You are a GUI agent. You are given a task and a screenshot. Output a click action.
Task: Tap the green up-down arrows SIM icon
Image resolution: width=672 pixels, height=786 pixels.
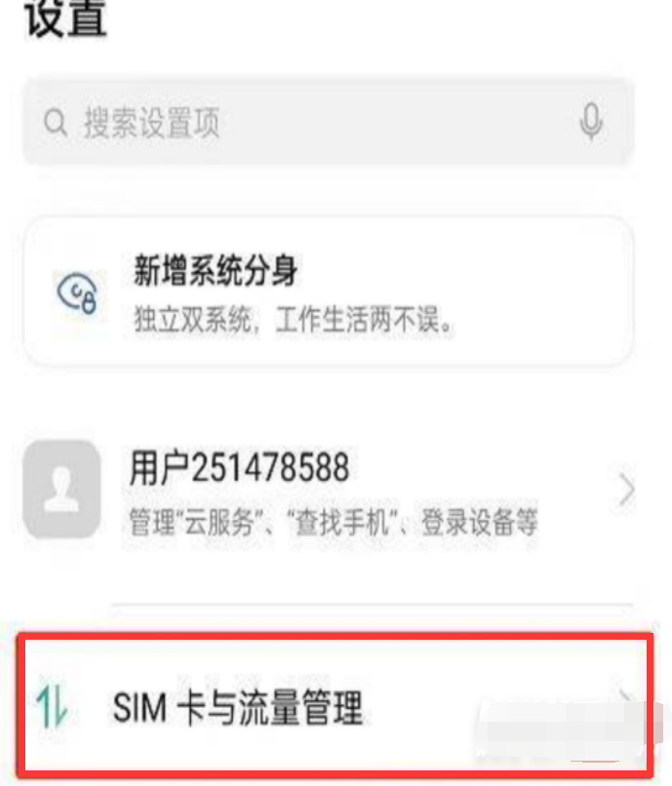[x=52, y=706]
